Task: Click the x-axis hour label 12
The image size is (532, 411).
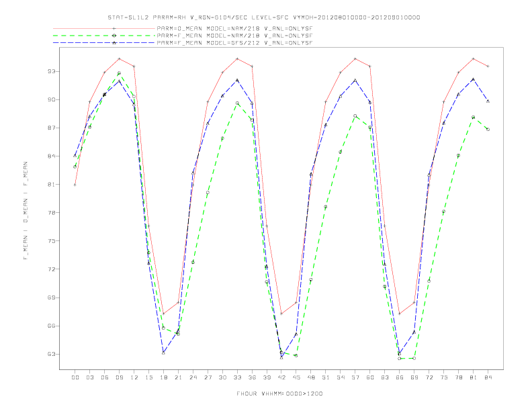Action: [x=134, y=377]
